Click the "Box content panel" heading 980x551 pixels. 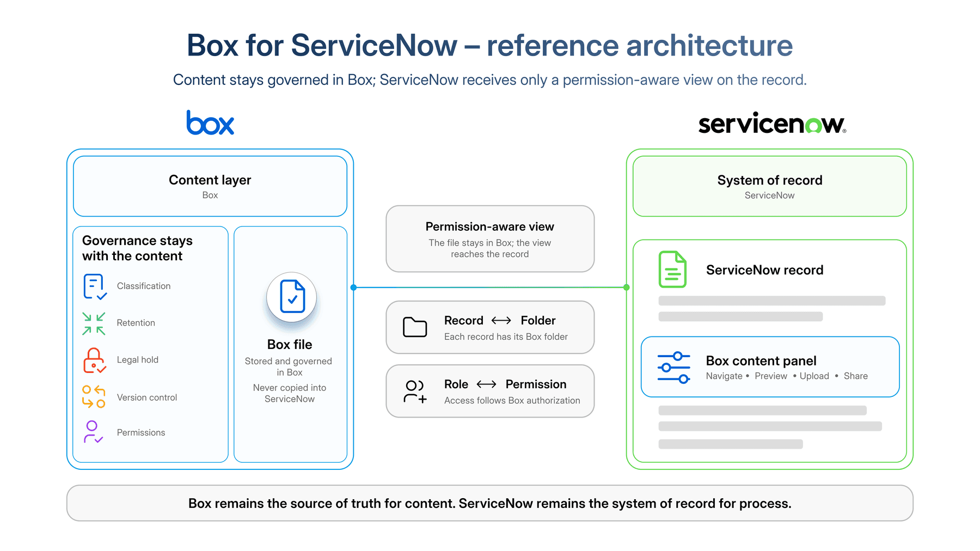click(761, 361)
